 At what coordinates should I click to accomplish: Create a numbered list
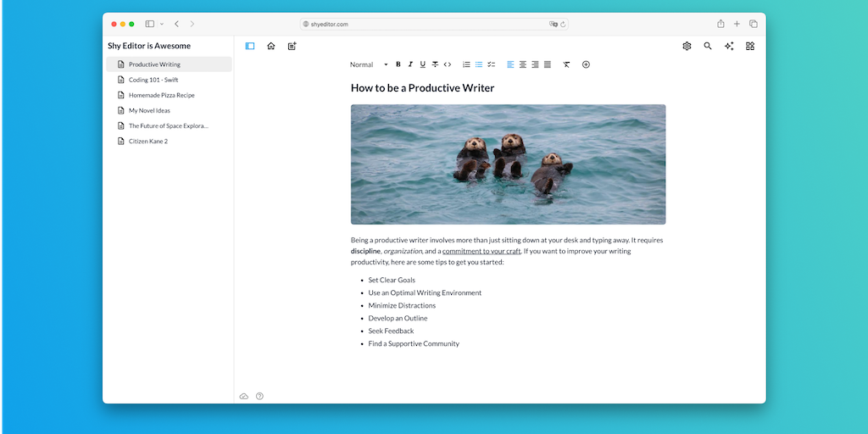click(x=466, y=64)
